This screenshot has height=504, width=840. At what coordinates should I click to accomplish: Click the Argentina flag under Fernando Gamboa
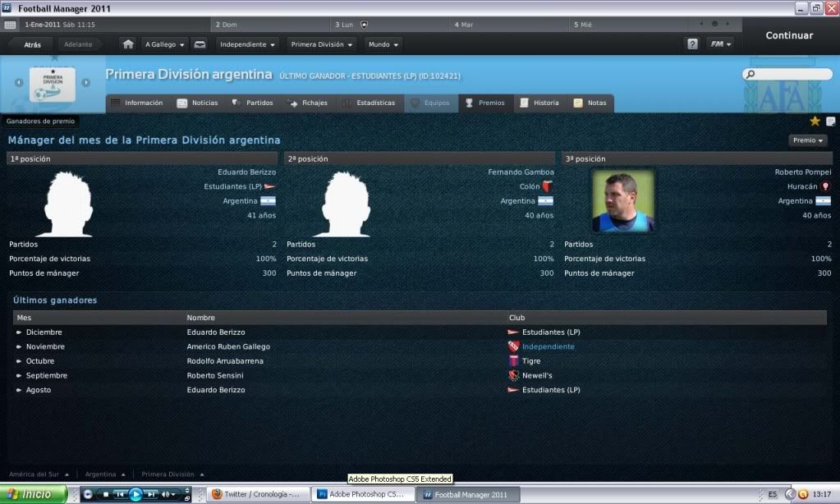click(x=545, y=201)
